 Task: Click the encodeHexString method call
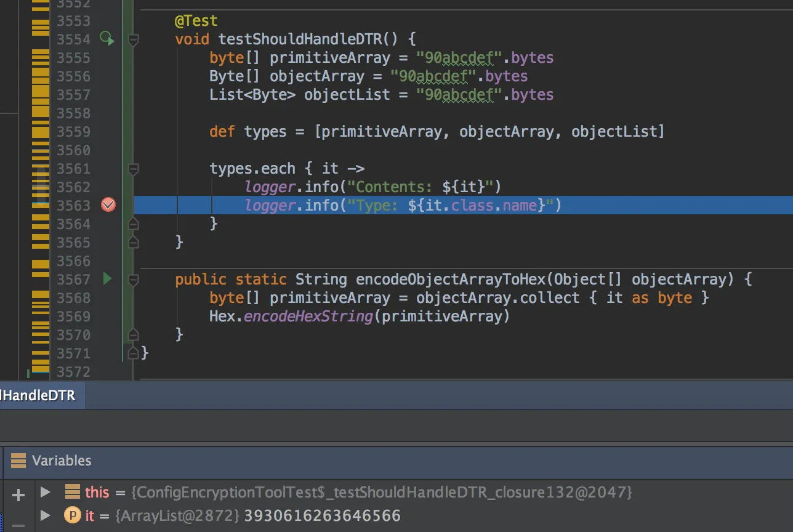click(308, 316)
